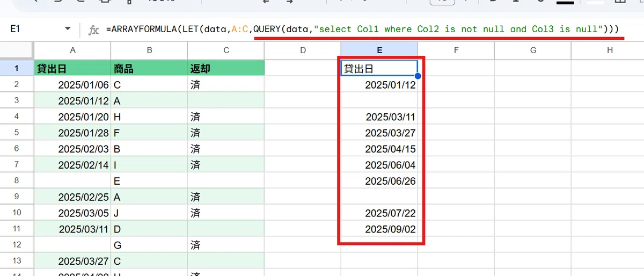644x276 pixels.
Task: Select row 6 header
Action: tap(17, 149)
